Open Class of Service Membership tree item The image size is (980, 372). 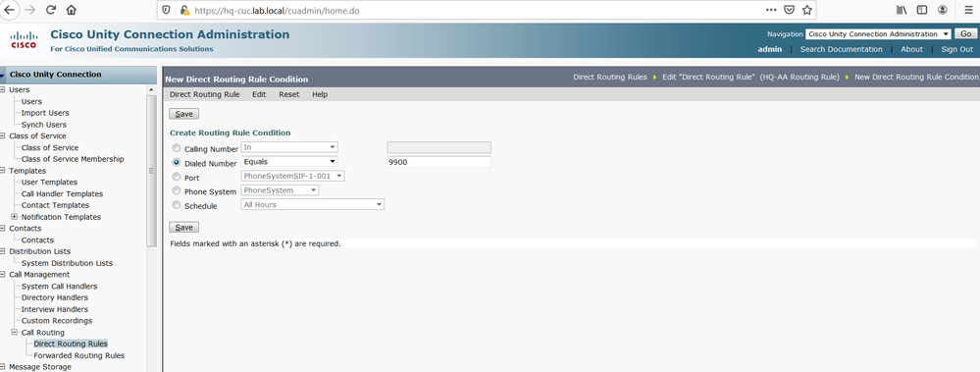tap(73, 159)
